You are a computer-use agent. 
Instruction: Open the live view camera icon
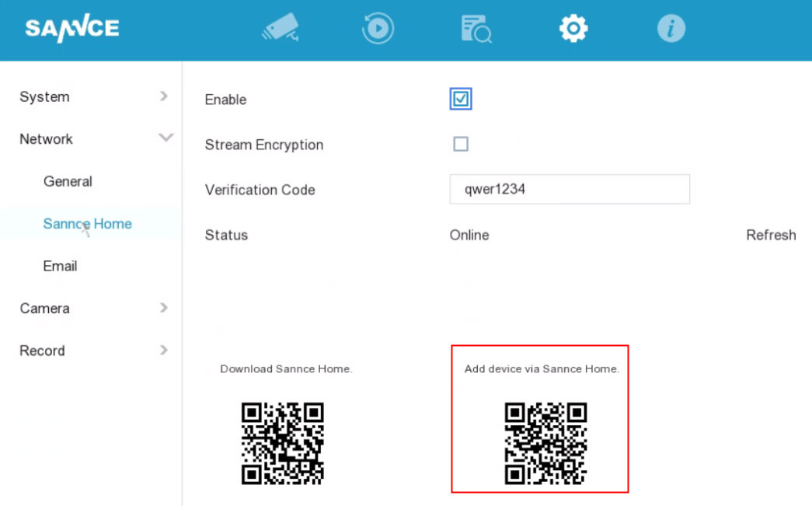click(x=281, y=30)
